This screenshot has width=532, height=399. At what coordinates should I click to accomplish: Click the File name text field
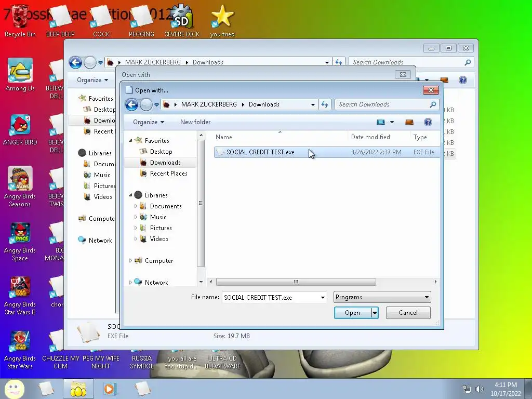pyautogui.click(x=271, y=298)
